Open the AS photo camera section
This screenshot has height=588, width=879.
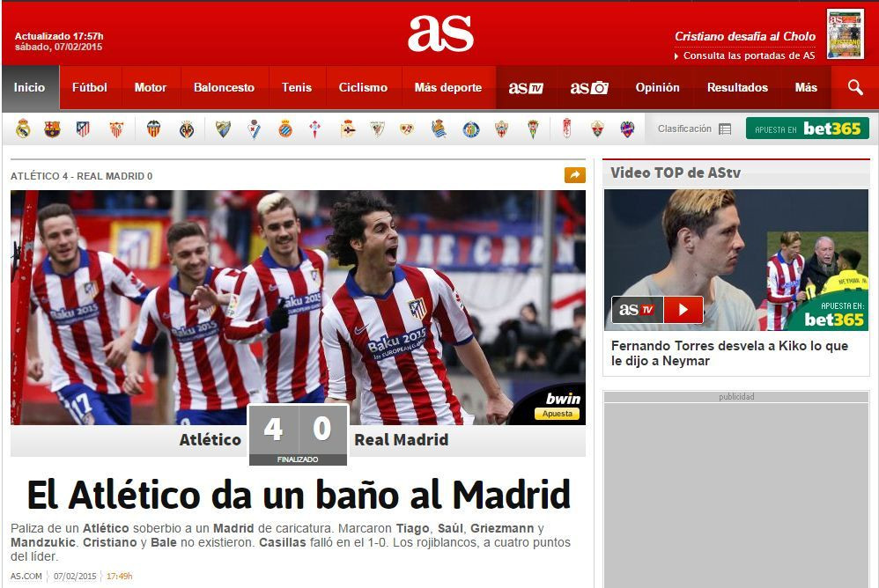pyautogui.click(x=588, y=87)
